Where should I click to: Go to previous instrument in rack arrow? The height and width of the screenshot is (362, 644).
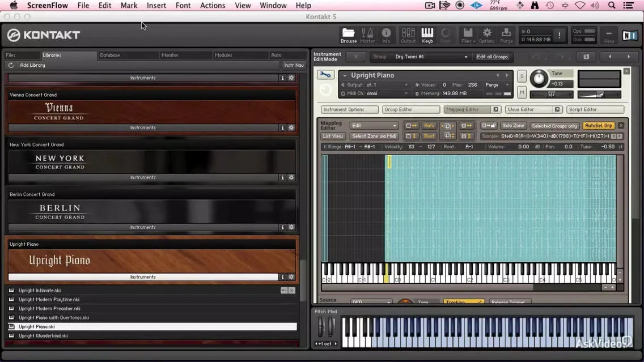[x=609, y=57]
